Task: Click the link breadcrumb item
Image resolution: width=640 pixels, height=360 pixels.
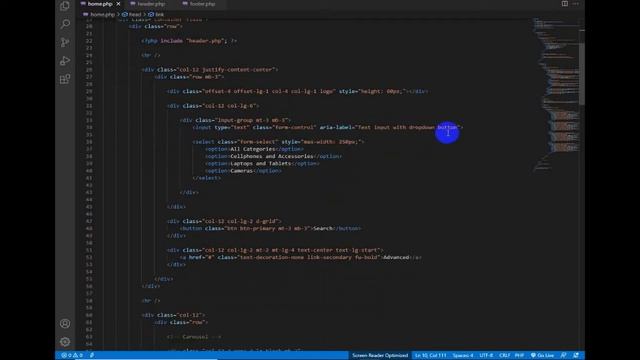Action: [x=156, y=14]
